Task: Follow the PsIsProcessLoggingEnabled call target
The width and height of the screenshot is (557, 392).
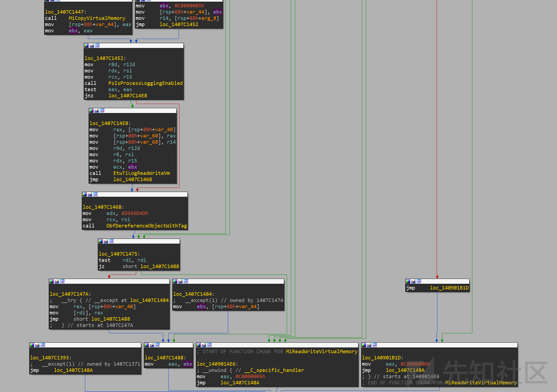Action: (x=145, y=83)
